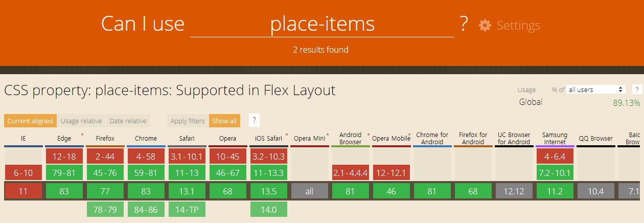Select Opera Mobile 46 cell
Screen dimensions: 644x223
[x=391, y=191]
